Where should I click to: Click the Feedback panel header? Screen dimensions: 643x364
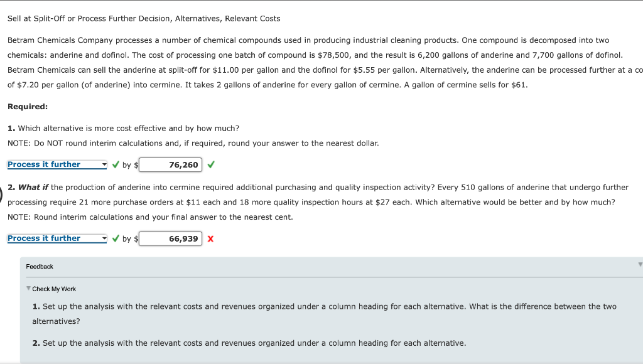coord(39,266)
